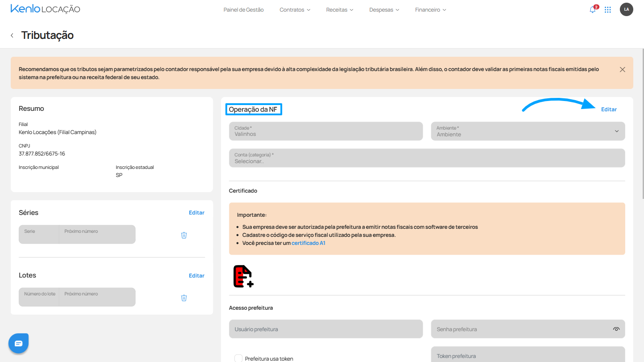Open the Despesas menu

coord(384,10)
